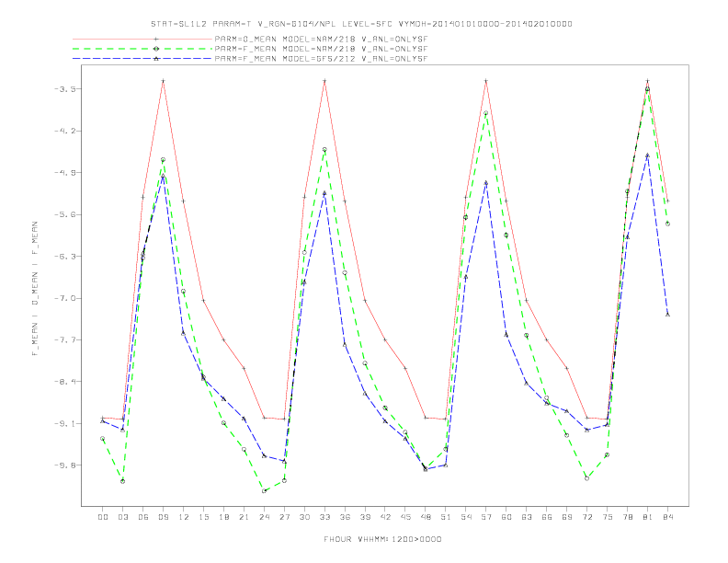Click the 21 forecast hour tick label
This screenshot has height=563, width=728.
244,517
